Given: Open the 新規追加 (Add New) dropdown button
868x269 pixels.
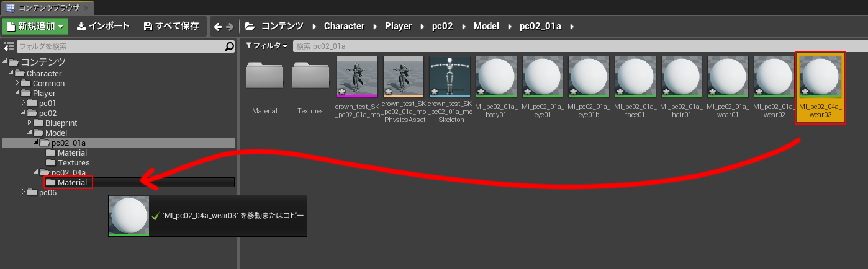Looking at the screenshot, I should pos(35,26).
